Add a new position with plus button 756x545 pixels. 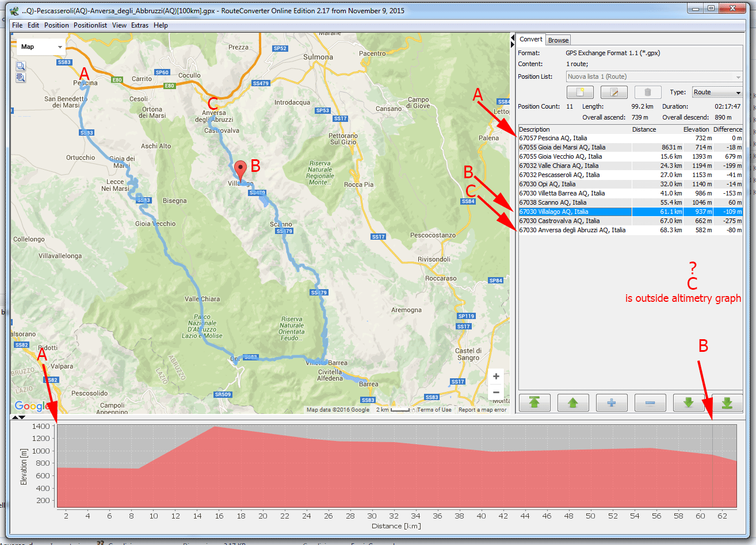point(612,402)
